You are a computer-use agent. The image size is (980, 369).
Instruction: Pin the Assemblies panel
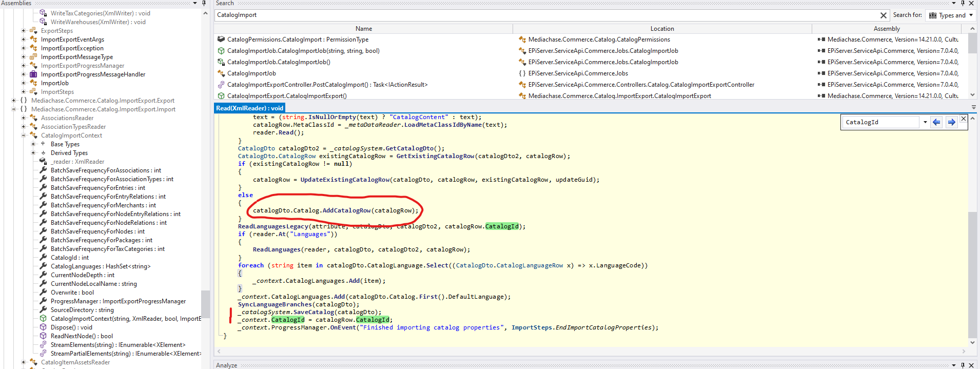pos(204,4)
